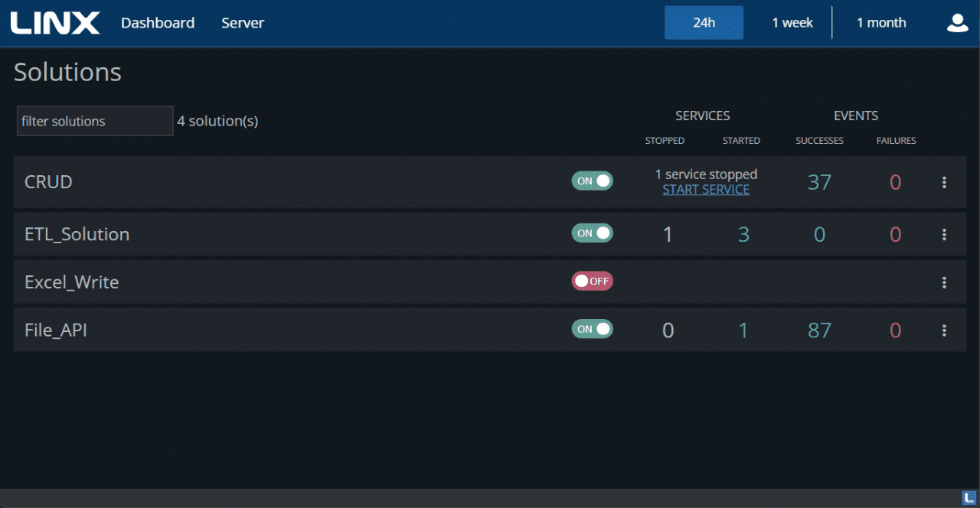Click File_API's 87 successes count
This screenshot has width=980, height=508.
(x=819, y=330)
